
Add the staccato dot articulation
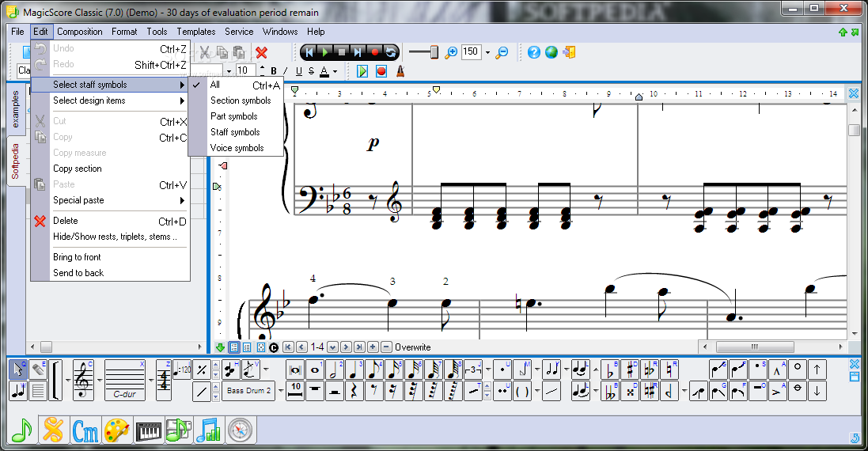coord(757,370)
